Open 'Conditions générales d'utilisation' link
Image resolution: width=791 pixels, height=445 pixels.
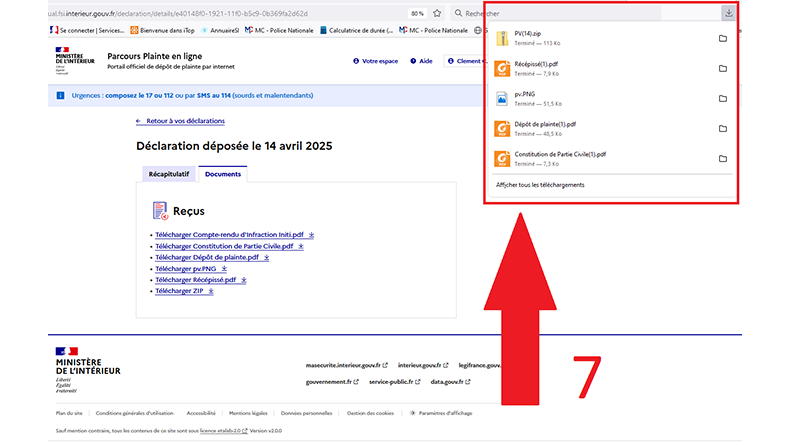pos(134,413)
